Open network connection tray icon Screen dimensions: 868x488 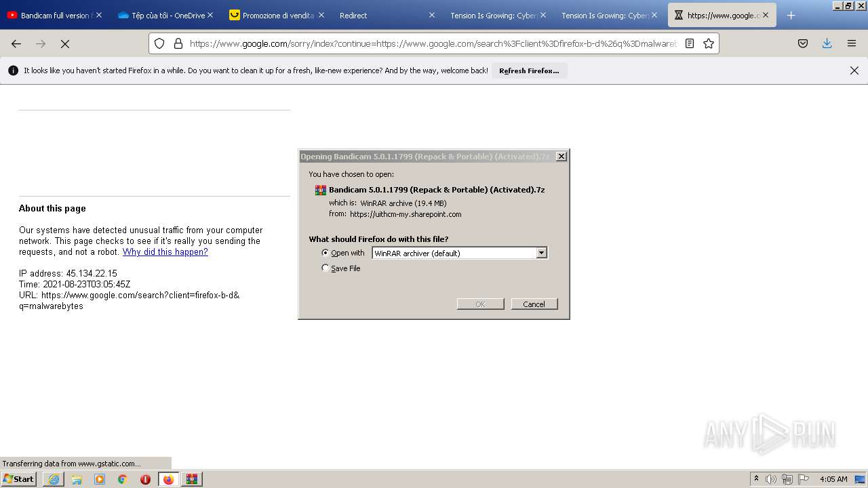coord(787,479)
